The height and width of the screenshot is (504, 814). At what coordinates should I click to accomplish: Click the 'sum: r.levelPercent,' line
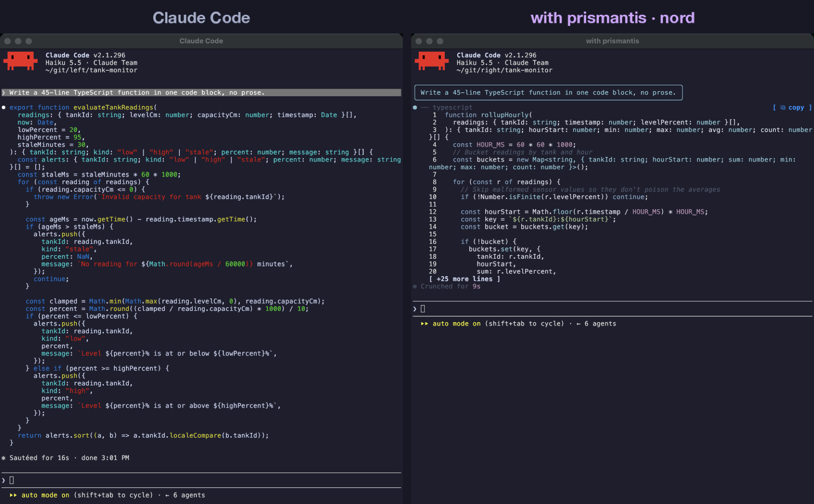[516, 272]
